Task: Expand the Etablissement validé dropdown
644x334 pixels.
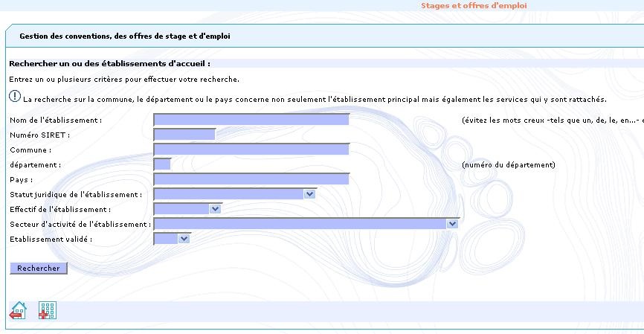Action: (184, 238)
